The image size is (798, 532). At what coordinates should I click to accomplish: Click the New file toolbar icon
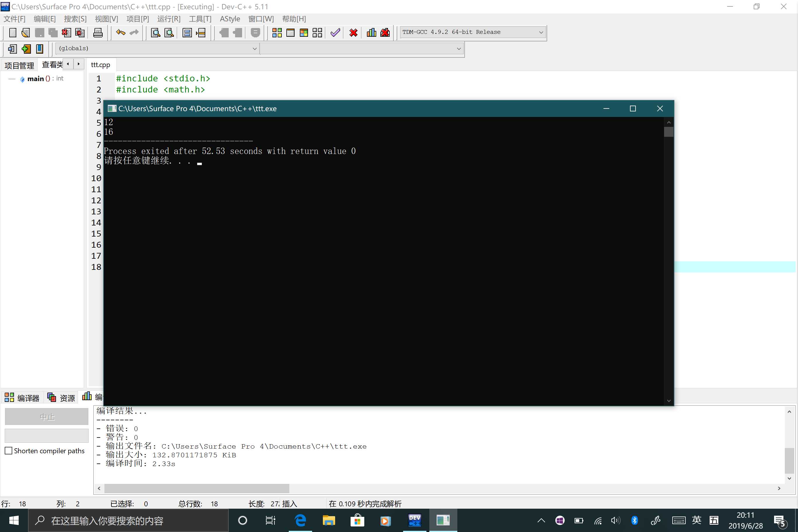(x=12, y=33)
